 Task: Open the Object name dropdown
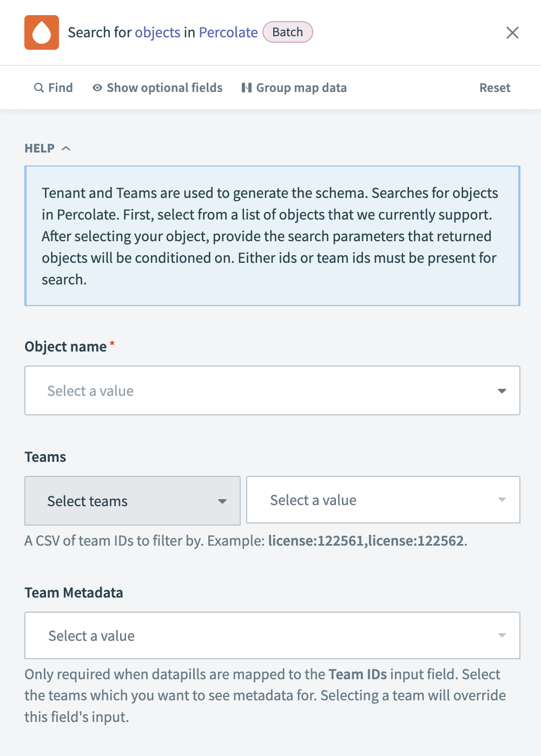click(272, 390)
